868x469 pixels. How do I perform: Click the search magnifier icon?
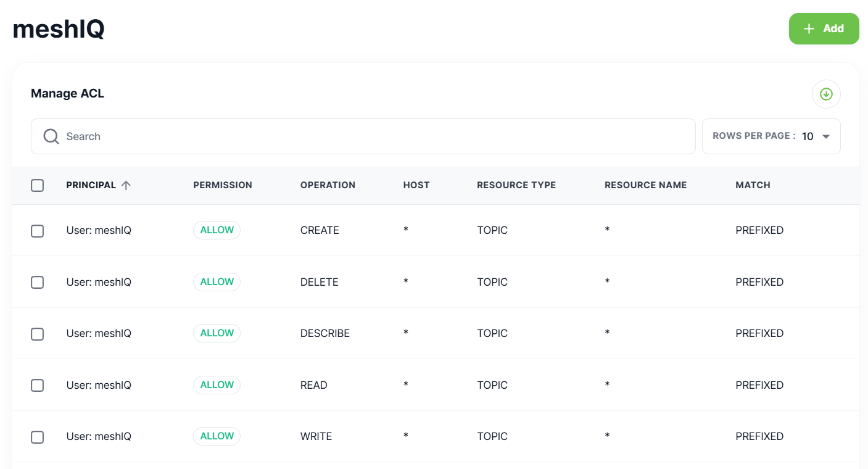(51, 136)
